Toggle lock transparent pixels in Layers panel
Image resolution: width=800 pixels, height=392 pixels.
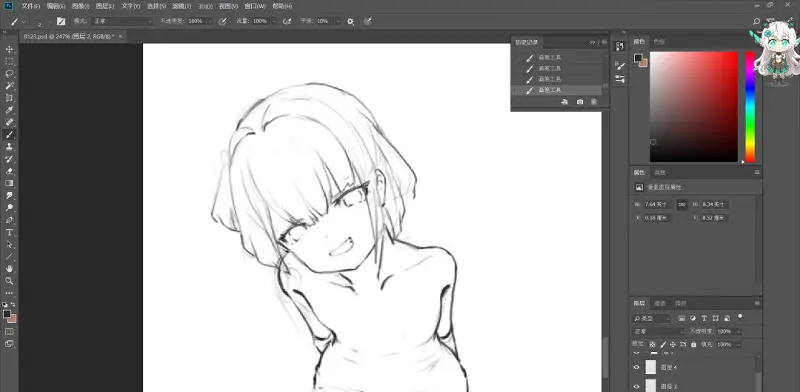click(x=653, y=345)
